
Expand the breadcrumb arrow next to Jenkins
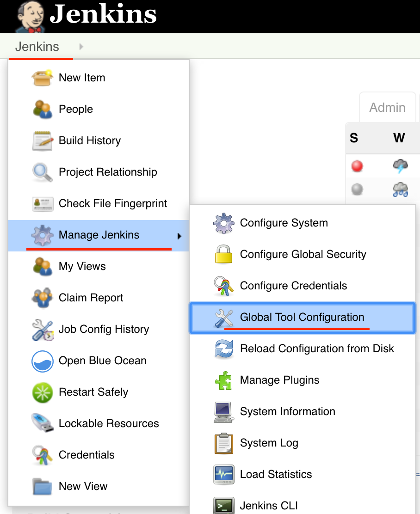click(81, 46)
